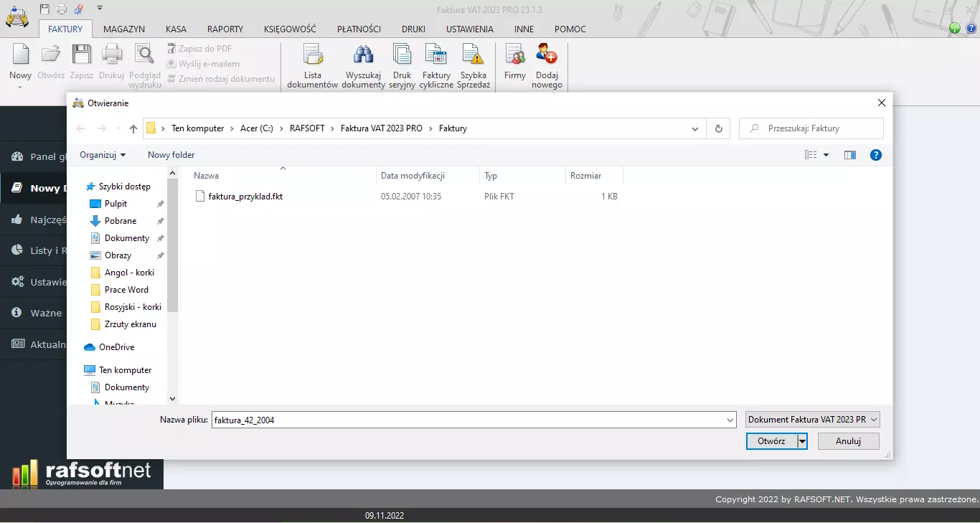Click Wyszukaj dokumenty binoculars icon

pyautogui.click(x=363, y=65)
